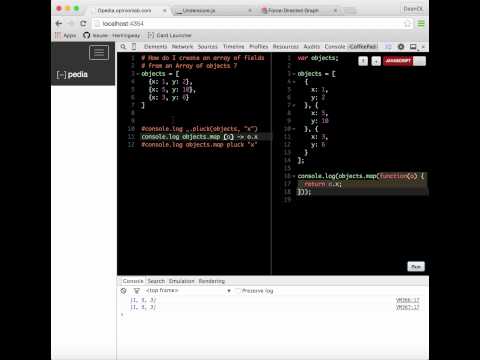Click the console filter funnel icon

pyautogui.click(x=137, y=291)
